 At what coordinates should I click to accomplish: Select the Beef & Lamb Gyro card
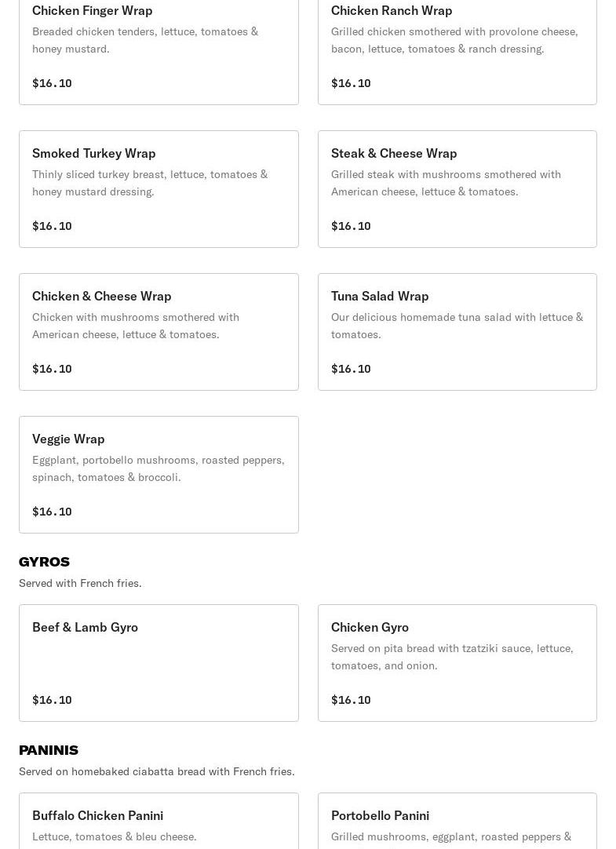tap(159, 663)
